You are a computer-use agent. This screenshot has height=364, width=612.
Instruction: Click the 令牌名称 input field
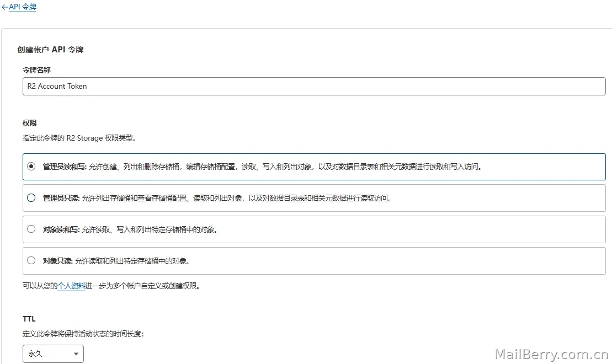[314, 86]
